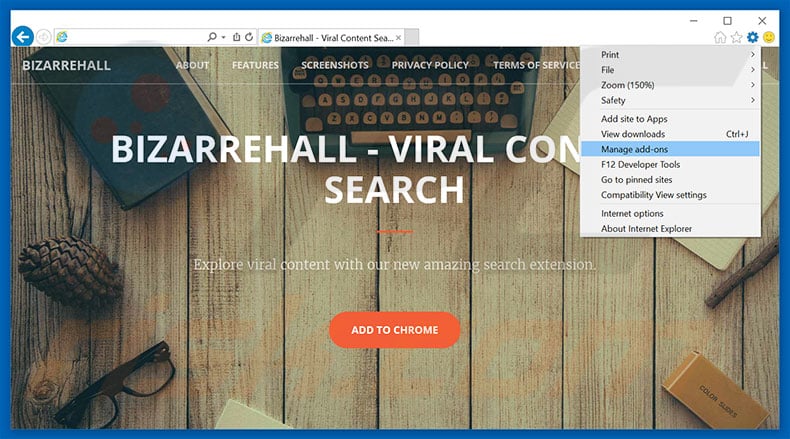Click the Internet Explorer page icon in address bar
Image resolution: width=790 pixels, height=439 pixels.
click(62, 37)
